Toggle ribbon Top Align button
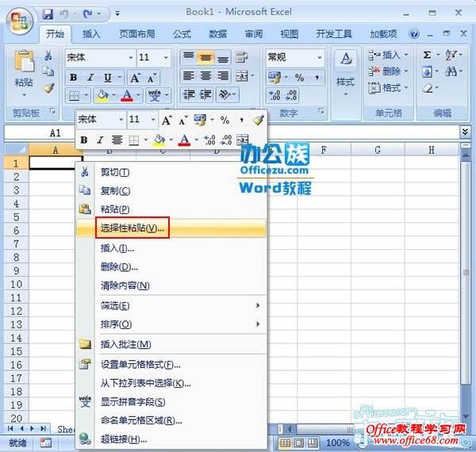 tap(189, 57)
